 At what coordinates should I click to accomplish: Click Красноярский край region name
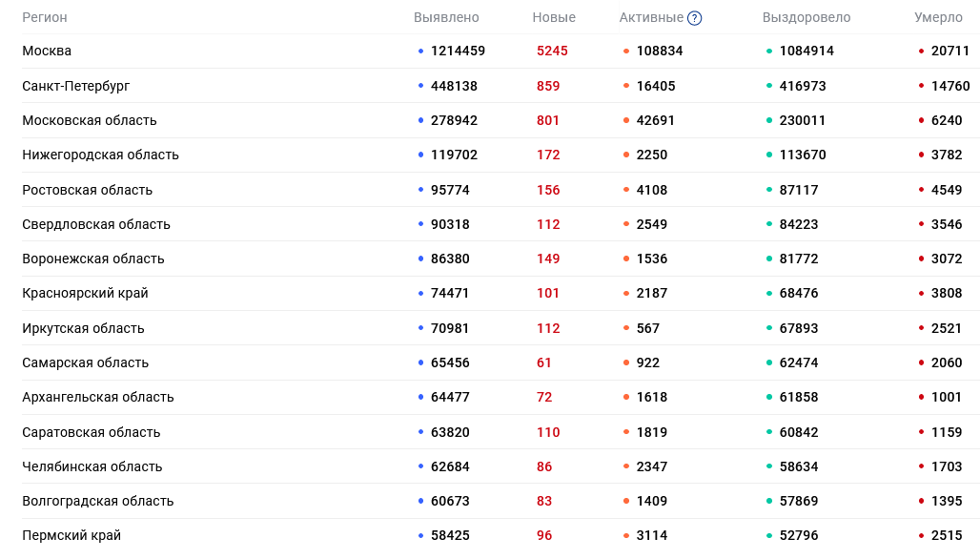[x=85, y=293]
